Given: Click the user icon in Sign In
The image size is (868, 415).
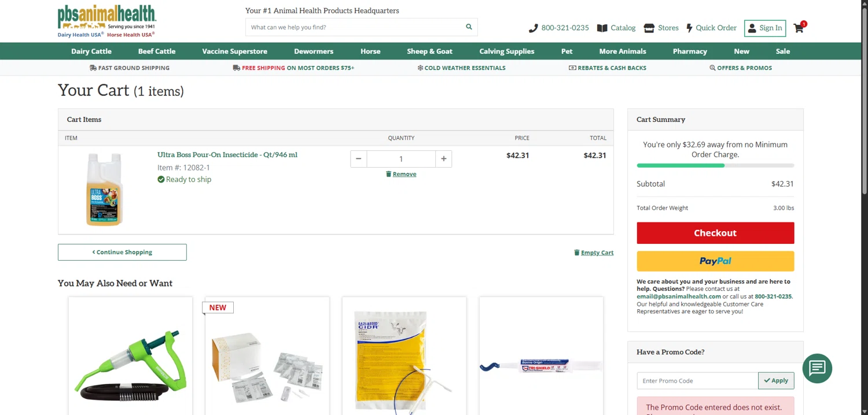Looking at the screenshot, I should click(x=752, y=28).
